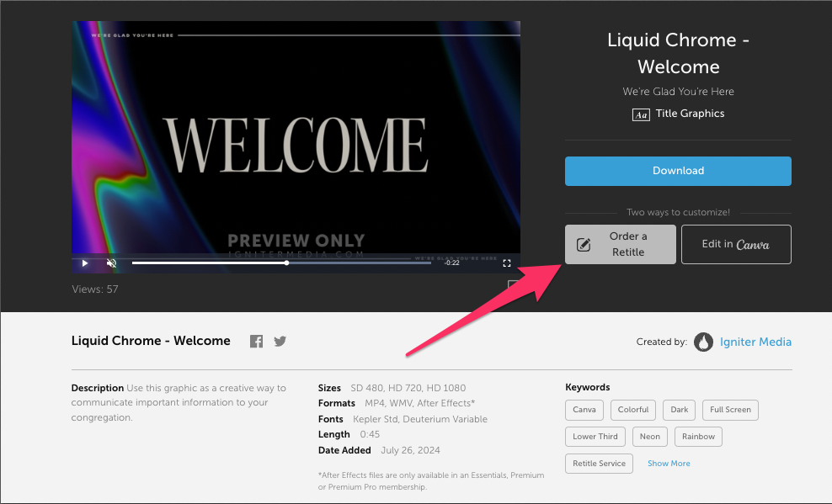Click the Edit in Canva button

(x=736, y=244)
